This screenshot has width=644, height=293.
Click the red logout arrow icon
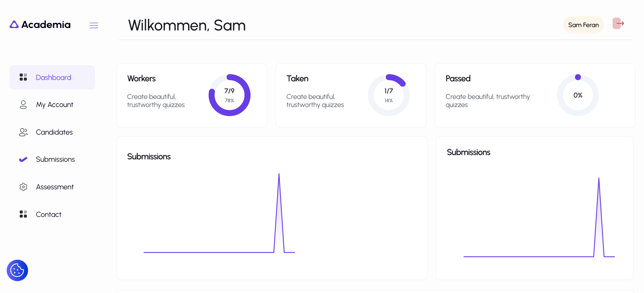[619, 24]
